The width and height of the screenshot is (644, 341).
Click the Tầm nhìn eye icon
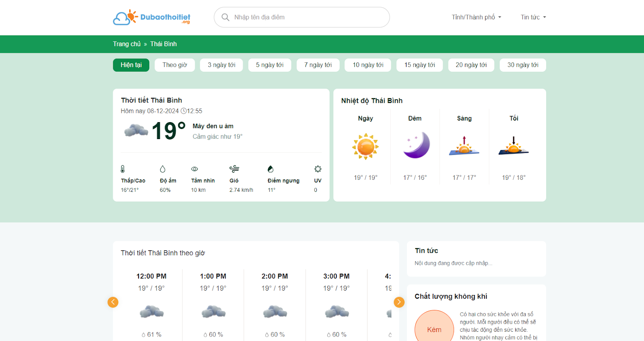point(194,169)
